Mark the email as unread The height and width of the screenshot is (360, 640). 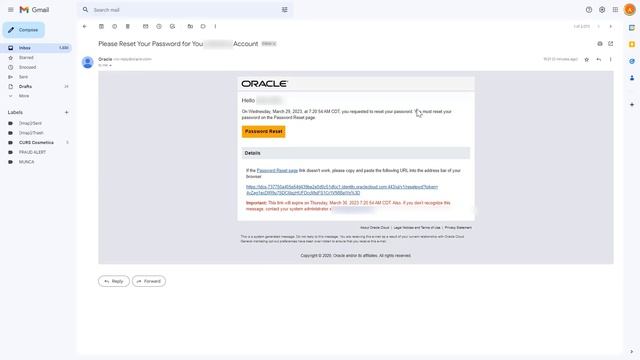pos(146,27)
